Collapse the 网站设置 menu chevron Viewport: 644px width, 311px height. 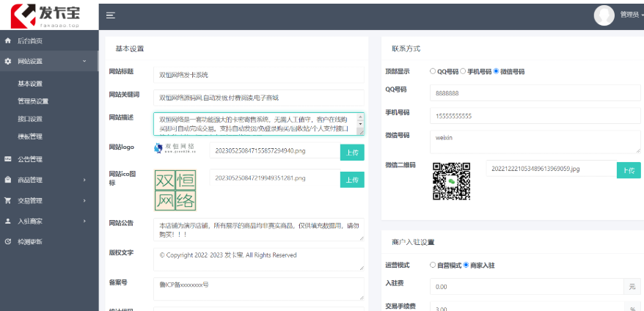tap(84, 61)
